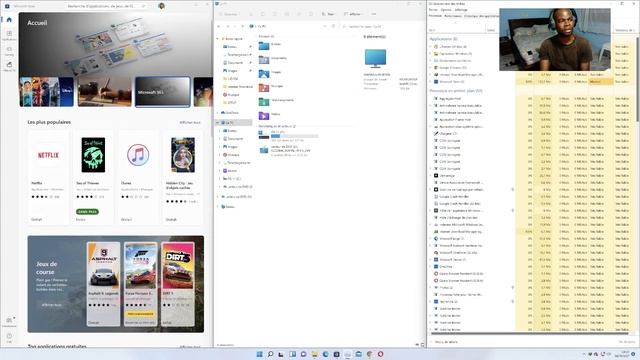Open the Téléchargements folder in Ce PC content
Screen dimensions: 640x360
[277, 101]
